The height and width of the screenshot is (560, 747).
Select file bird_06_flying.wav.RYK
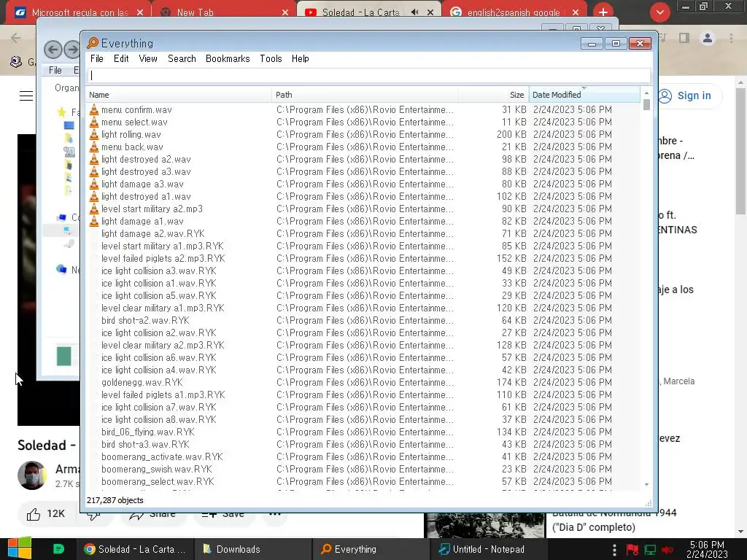(x=147, y=432)
